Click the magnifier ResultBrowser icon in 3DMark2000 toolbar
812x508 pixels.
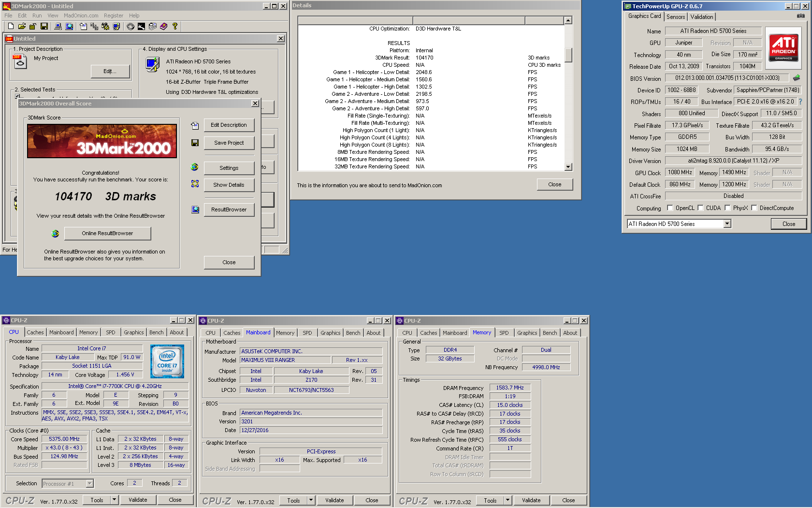(x=69, y=26)
